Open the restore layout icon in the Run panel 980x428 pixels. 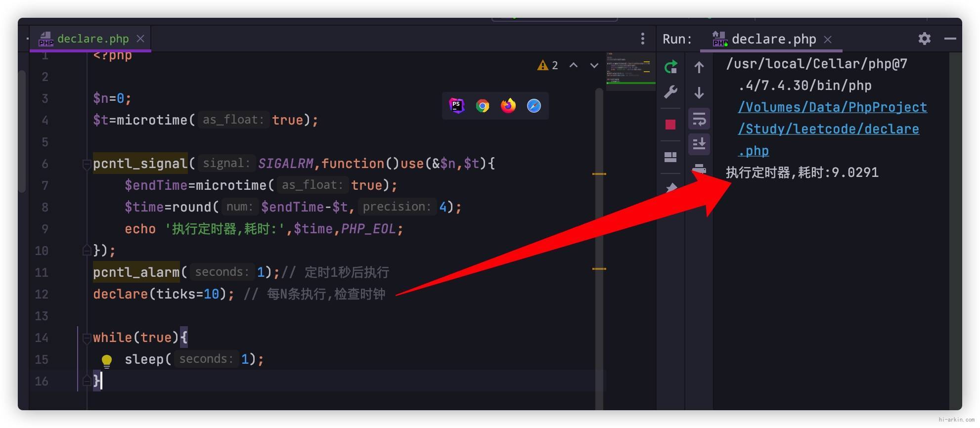(x=670, y=157)
